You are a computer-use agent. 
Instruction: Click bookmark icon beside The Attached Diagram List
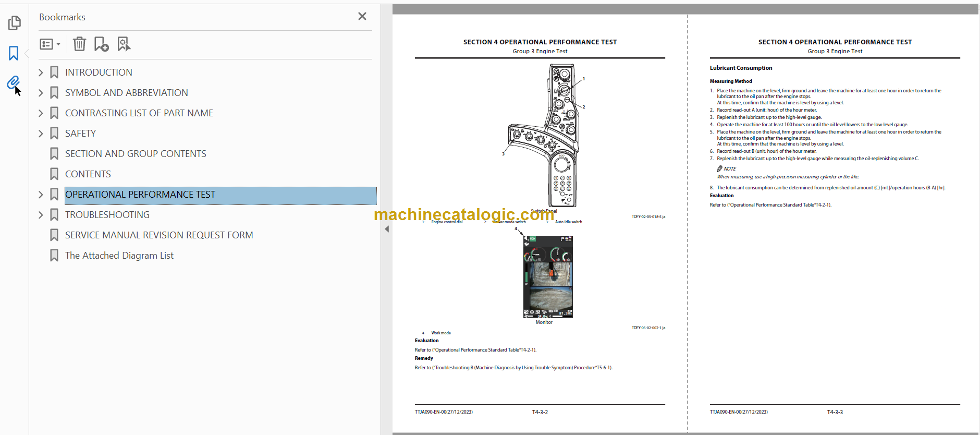pyautogui.click(x=54, y=256)
